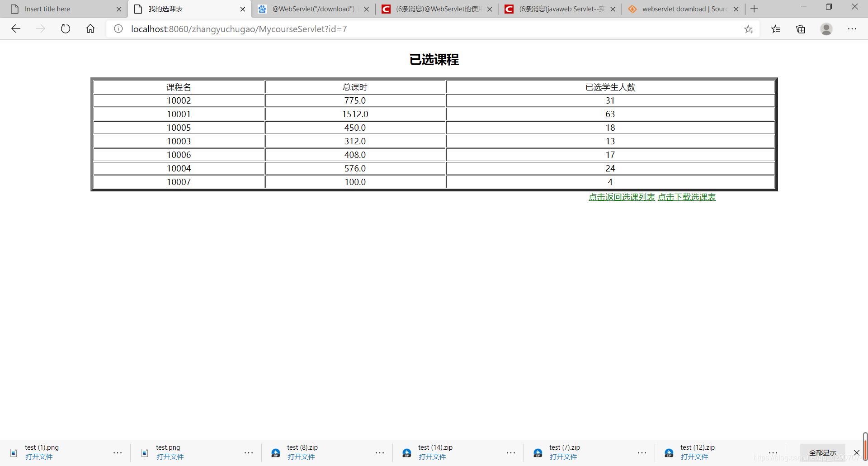Select the 已选学生人数 header cell
Screen dimensions: 868x466
[x=610, y=87]
